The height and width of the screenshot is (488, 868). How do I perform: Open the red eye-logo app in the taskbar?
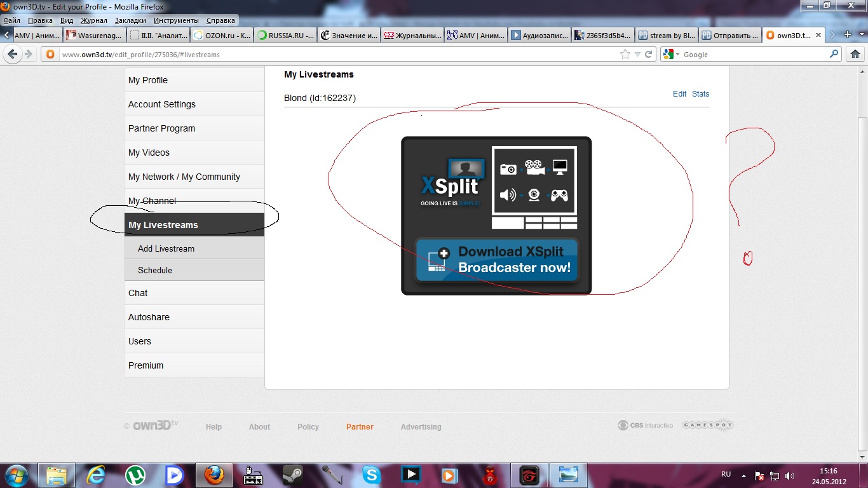pos(529,475)
